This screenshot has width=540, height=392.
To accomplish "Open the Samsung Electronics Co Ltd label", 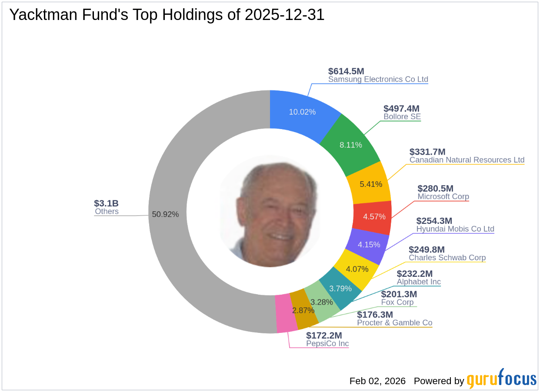I will 378,79.
